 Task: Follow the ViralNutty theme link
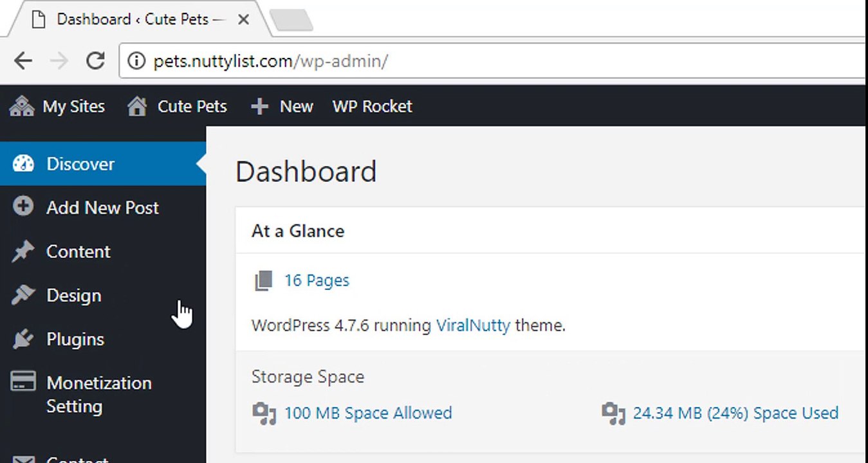click(473, 325)
